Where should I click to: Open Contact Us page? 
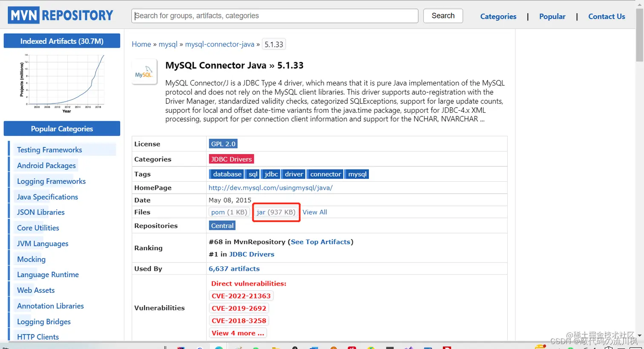(x=607, y=16)
